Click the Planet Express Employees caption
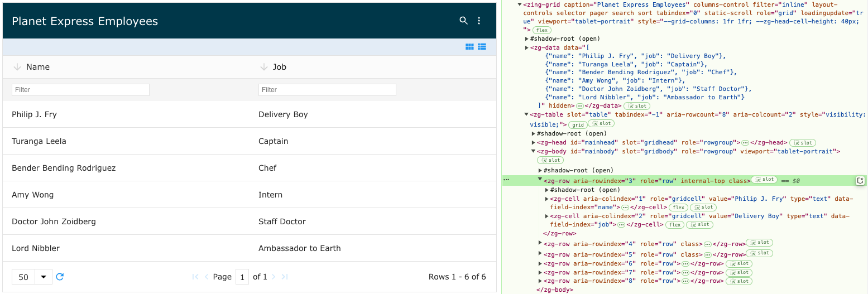 click(x=85, y=21)
